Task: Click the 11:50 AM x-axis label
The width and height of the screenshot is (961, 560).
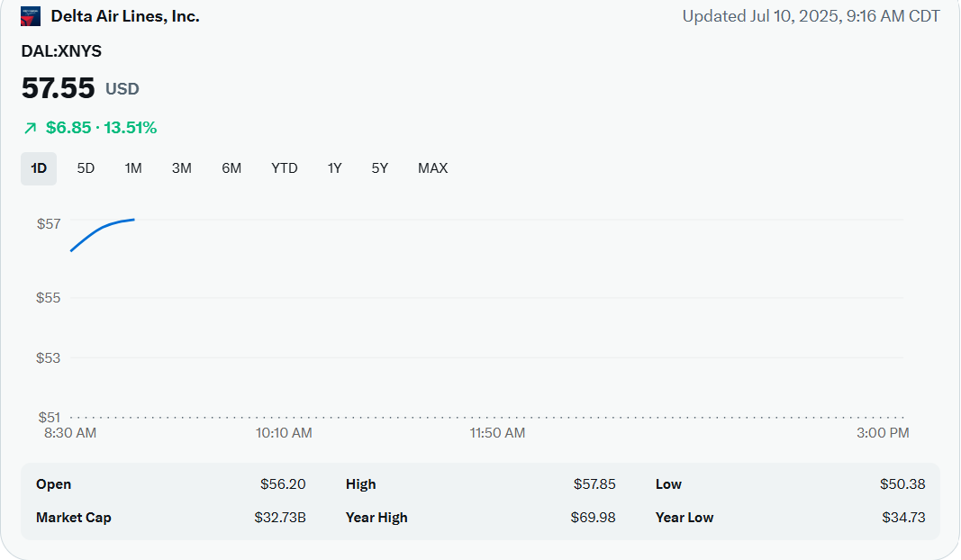Action: tap(498, 432)
